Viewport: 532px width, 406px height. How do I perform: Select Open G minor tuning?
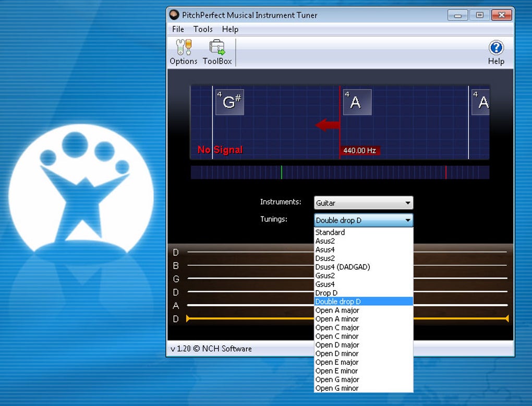click(x=364, y=388)
